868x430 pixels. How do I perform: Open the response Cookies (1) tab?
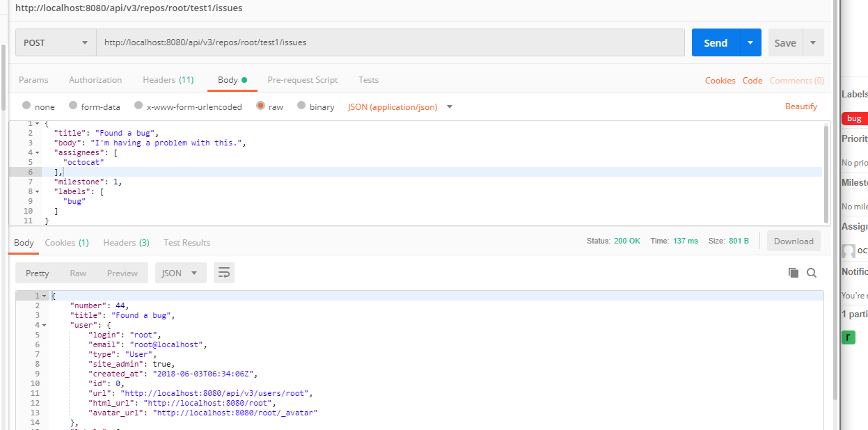tap(67, 243)
